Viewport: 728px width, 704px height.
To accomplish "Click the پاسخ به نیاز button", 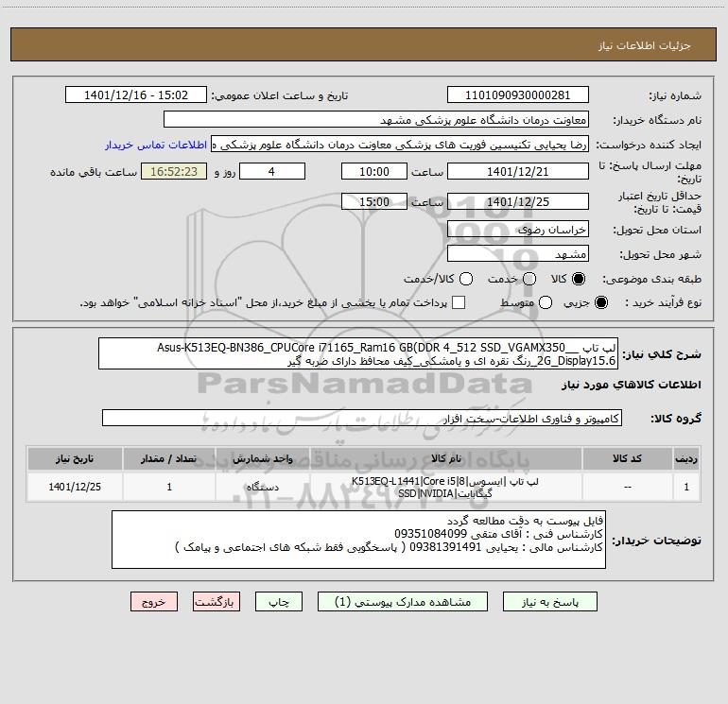I will 550,602.
